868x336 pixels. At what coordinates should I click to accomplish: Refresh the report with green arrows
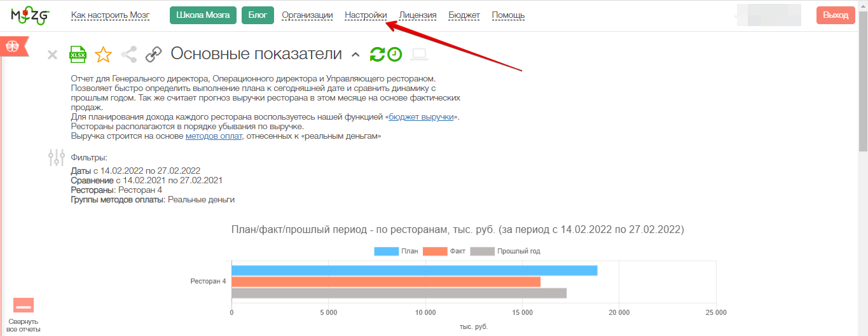[378, 55]
